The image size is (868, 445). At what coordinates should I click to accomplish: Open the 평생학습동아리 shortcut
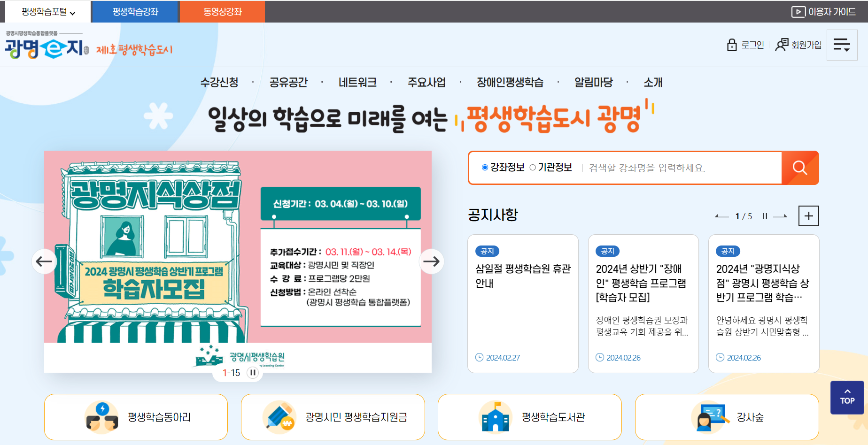pyautogui.click(x=136, y=417)
